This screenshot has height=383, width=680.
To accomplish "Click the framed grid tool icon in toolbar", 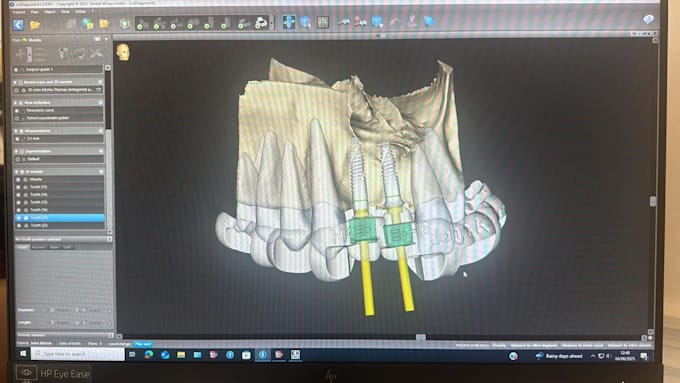I will coord(323,22).
